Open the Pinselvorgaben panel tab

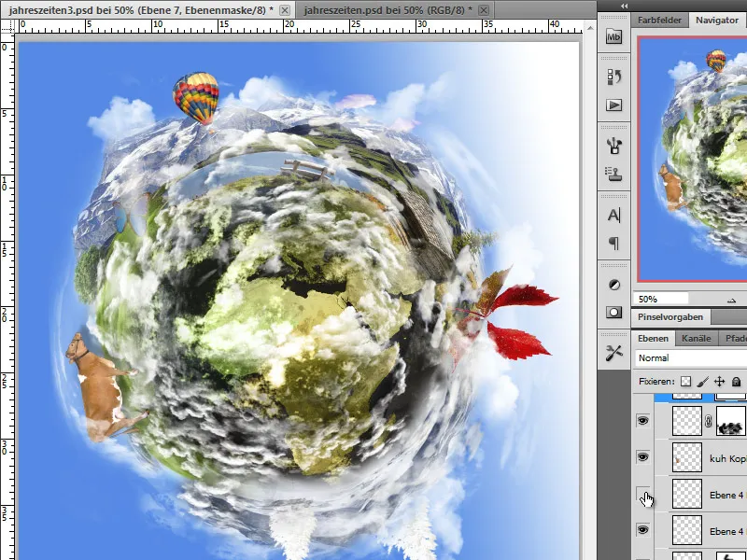[x=670, y=317]
